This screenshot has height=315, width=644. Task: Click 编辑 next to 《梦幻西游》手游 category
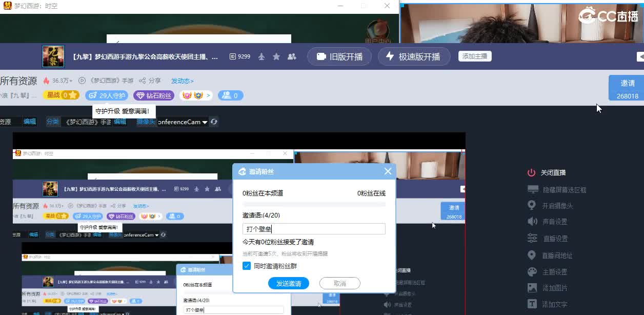coord(119,122)
